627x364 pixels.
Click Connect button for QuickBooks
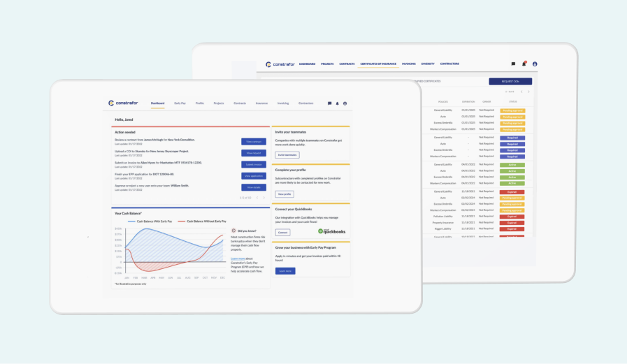(282, 233)
